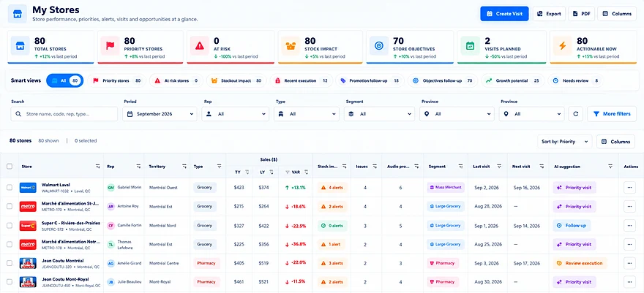
Task: Open Territory column filter icon
Action: 184,167
